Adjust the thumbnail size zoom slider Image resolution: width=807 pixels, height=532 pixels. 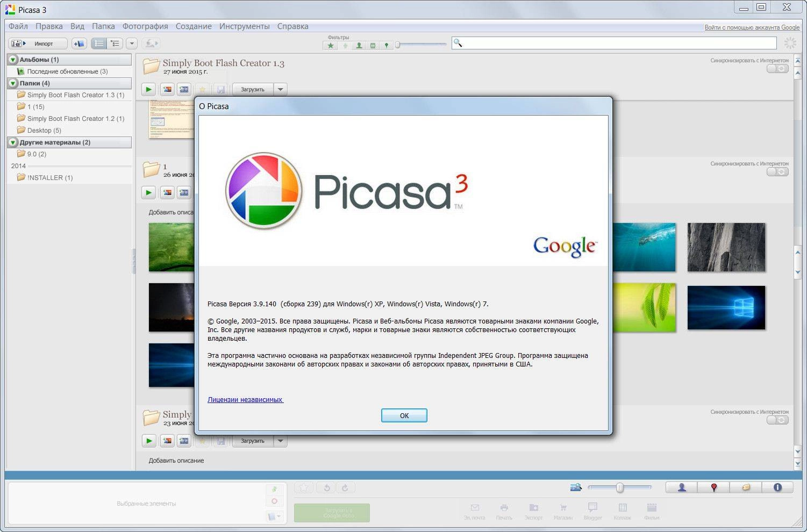[619, 487]
